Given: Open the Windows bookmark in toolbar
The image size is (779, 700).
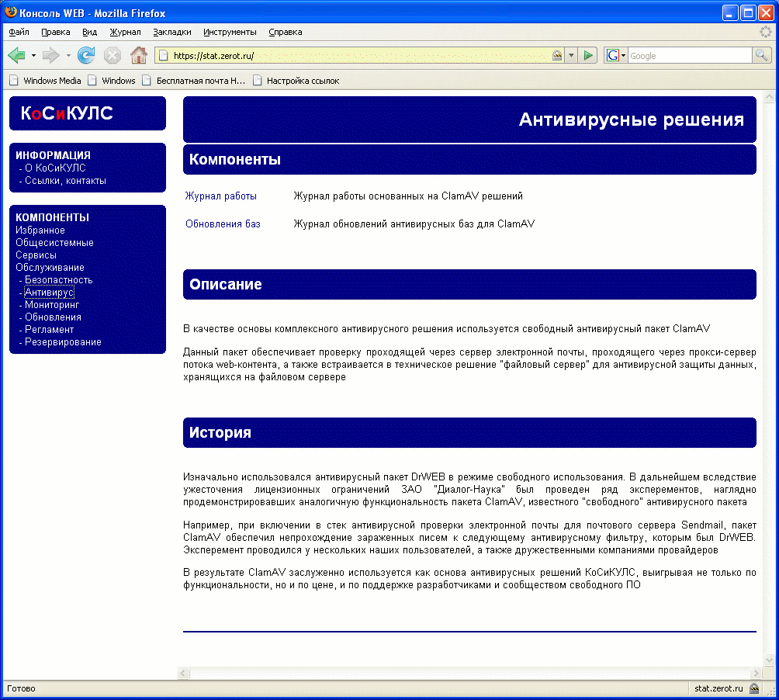Looking at the screenshot, I should pyautogui.click(x=112, y=81).
